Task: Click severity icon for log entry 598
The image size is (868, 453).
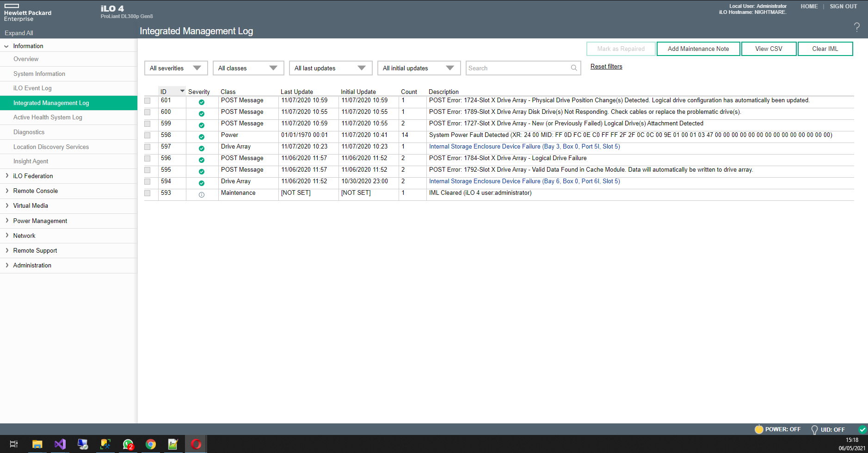Action: click(202, 137)
